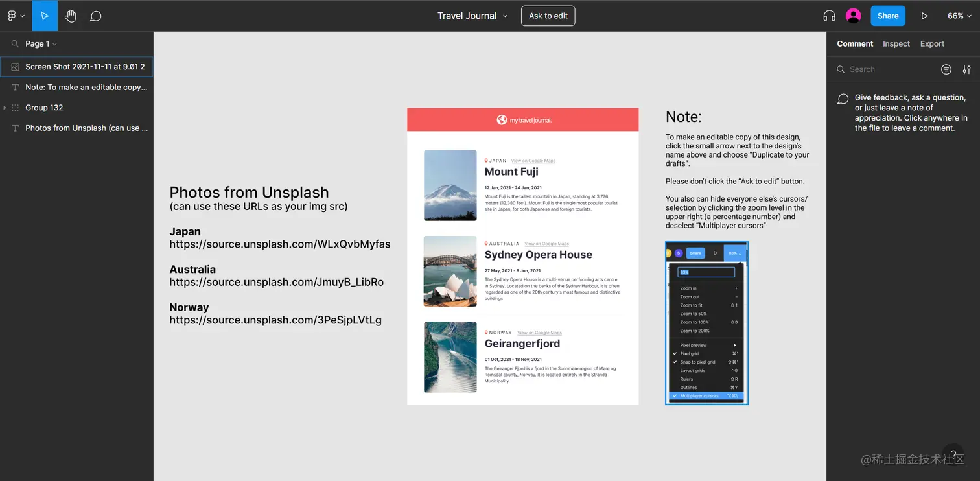The width and height of the screenshot is (980, 481).
Task: Click View on Google Maps next to AUSTRALIA
Action: coord(547,244)
